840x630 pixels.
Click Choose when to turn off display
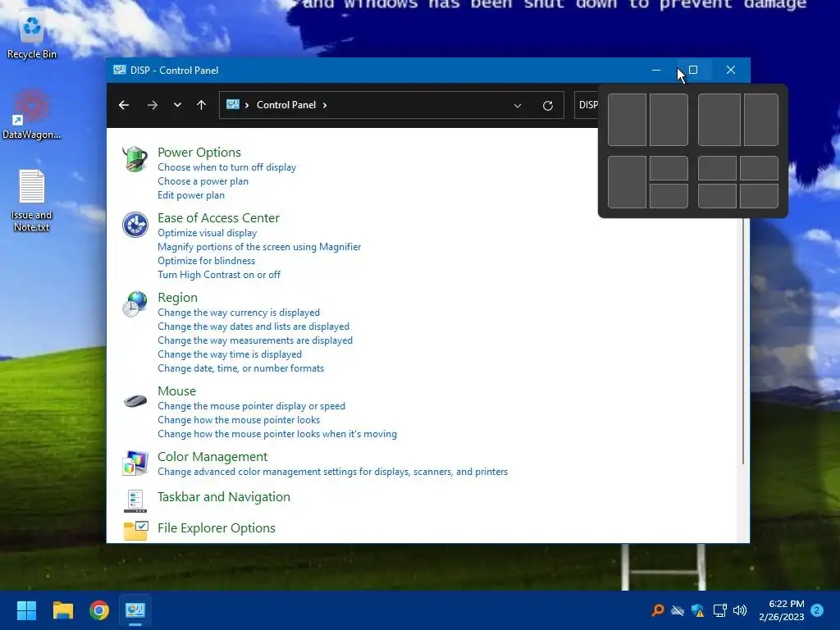click(x=226, y=167)
